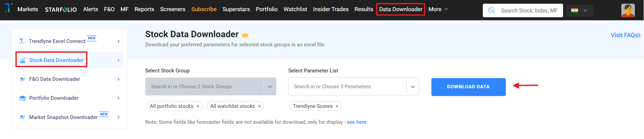Remove the All portfolio stocks tag
Screen dimensions: 644x139
point(198,106)
